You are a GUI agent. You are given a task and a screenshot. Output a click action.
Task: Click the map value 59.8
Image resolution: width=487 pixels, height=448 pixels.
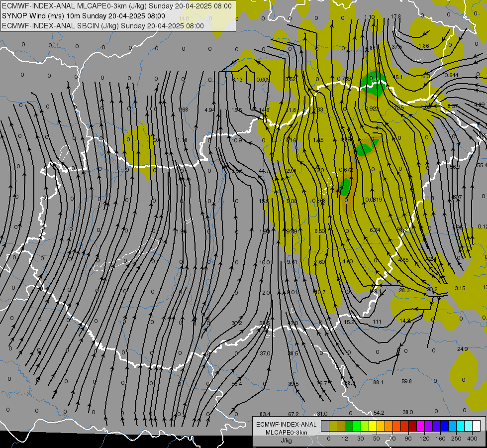[x=406, y=381]
